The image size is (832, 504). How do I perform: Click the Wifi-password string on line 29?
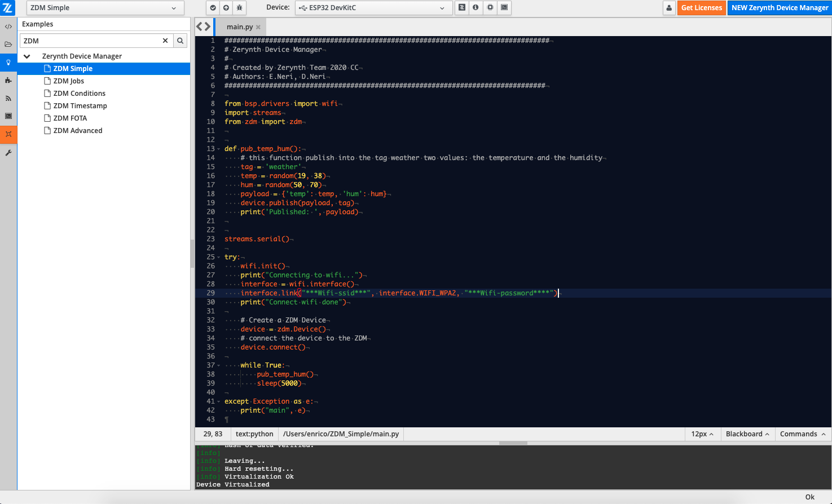(509, 293)
